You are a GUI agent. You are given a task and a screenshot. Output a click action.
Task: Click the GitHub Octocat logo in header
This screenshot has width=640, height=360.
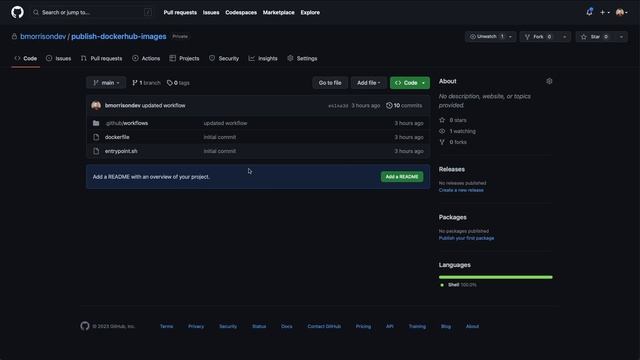pos(17,12)
